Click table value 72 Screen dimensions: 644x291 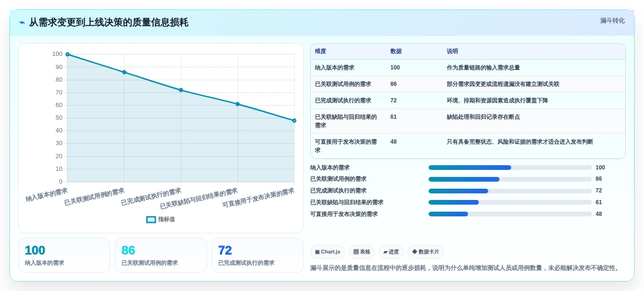click(394, 100)
